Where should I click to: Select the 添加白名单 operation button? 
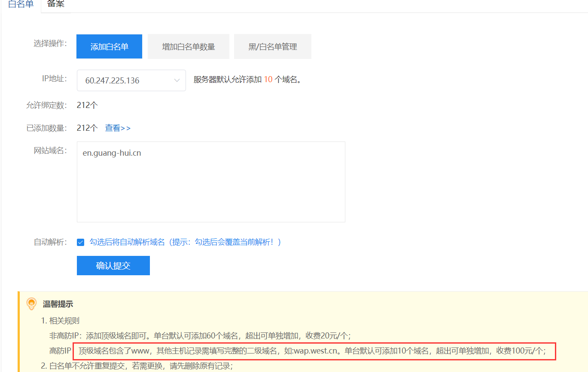click(x=109, y=46)
